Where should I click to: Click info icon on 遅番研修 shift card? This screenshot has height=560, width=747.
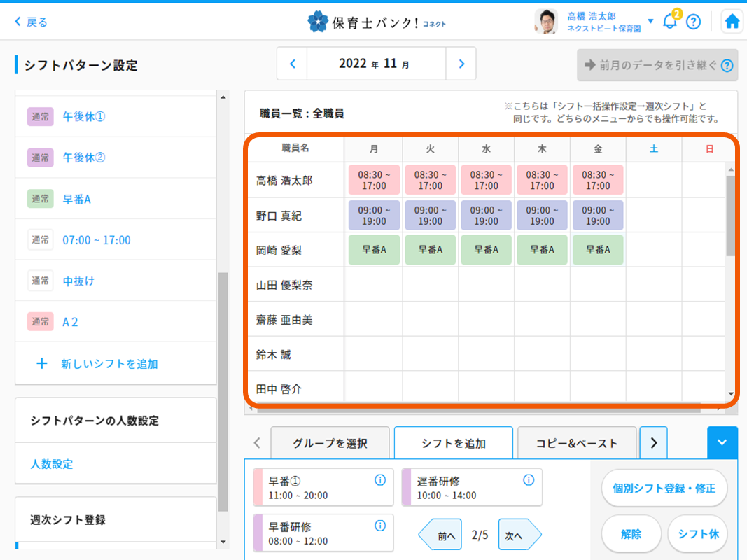tap(529, 480)
